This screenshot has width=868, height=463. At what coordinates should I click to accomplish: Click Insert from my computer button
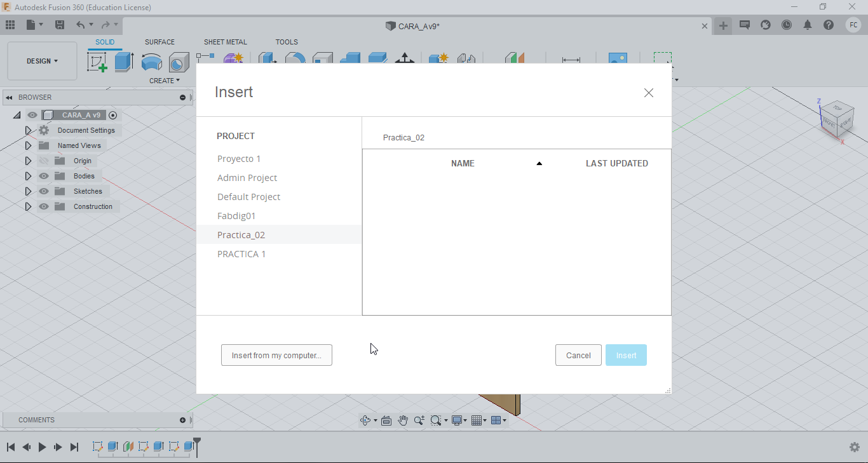(276, 355)
